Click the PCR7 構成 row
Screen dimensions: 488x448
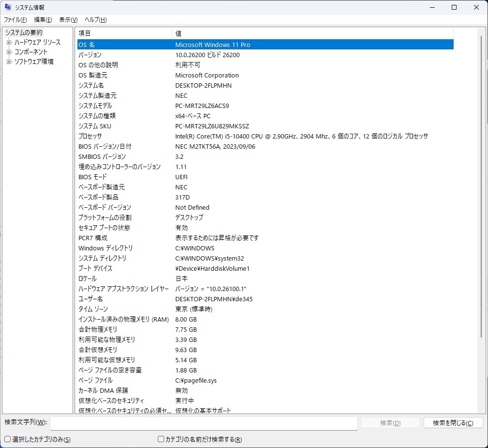pyautogui.click(x=265, y=238)
